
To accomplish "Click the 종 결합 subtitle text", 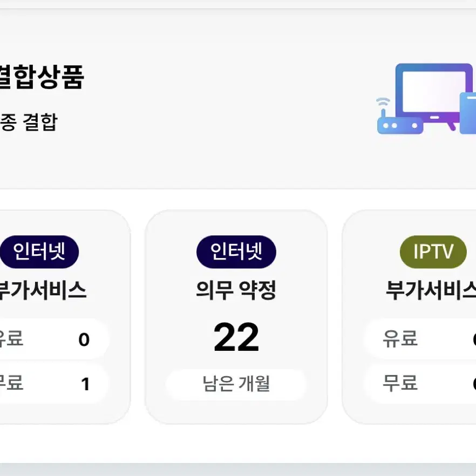I will (x=29, y=122).
